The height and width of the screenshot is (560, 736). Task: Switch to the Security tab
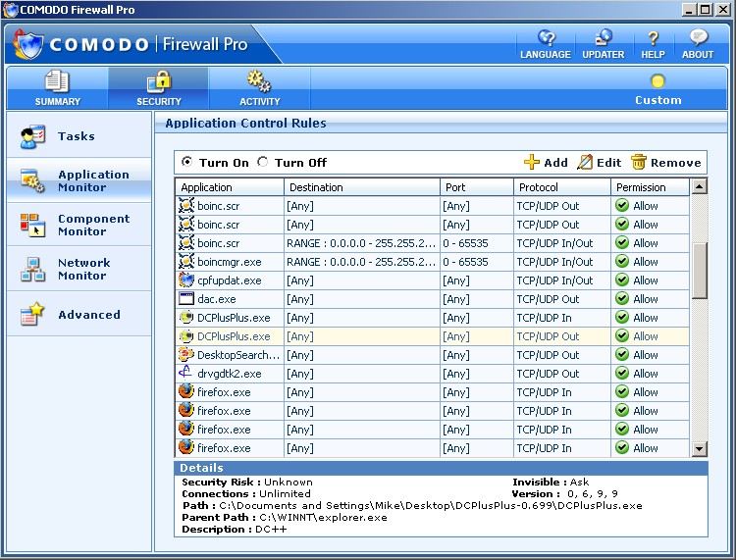159,88
